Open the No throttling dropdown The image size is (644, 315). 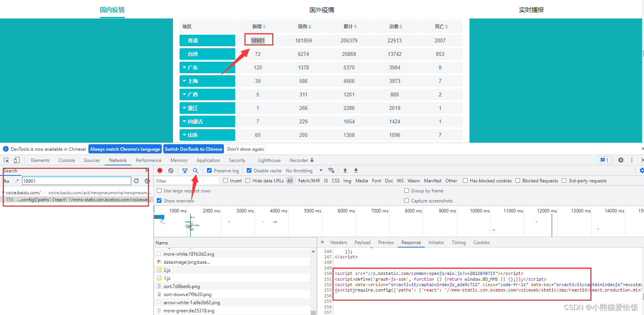(x=304, y=170)
